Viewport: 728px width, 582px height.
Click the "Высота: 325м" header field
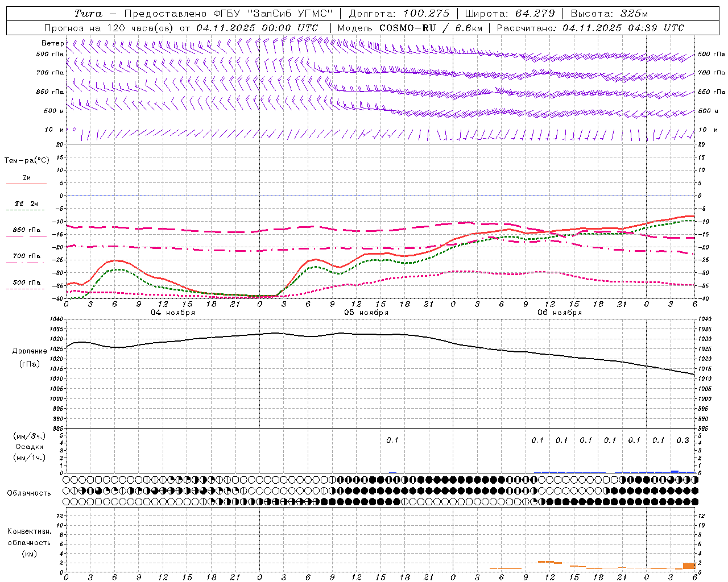pos(609,14)
